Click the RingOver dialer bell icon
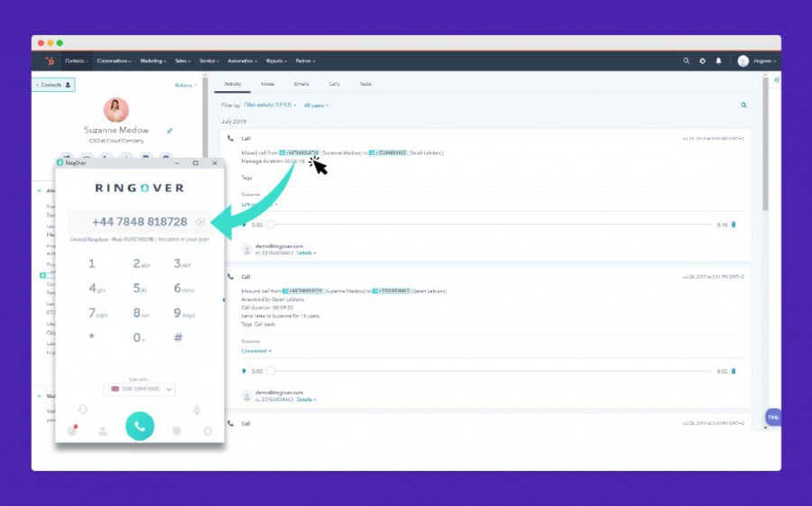 (x=197, y=409)
